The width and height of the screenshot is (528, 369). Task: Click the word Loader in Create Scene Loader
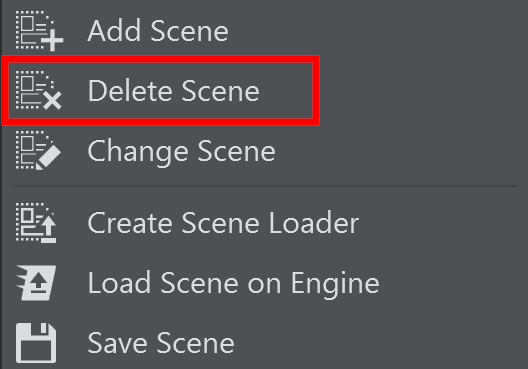[314, 223]
